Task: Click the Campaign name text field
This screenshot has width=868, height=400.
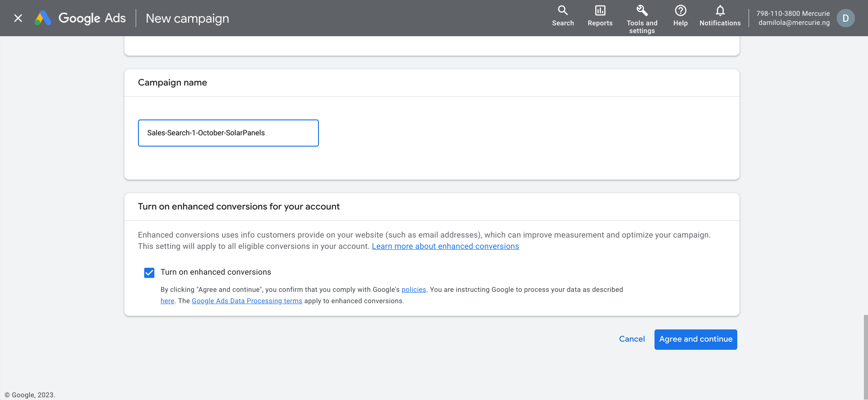Action: (x=228, y=133)
